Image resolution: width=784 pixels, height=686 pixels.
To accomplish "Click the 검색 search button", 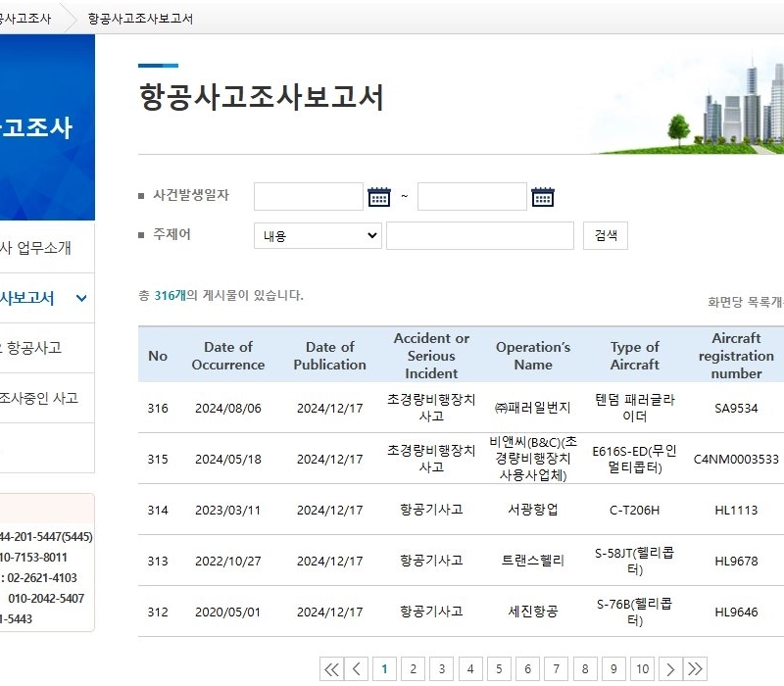I will coord(606,236).
